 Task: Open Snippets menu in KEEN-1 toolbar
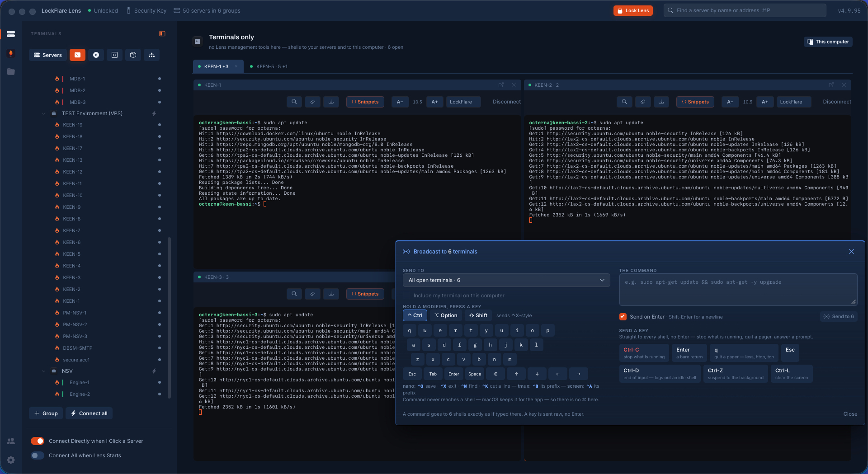click(x=365, y=102)
